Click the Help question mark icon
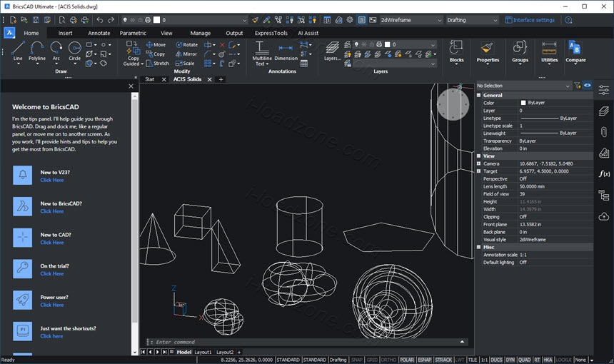Image resolution: width=614 pixels, height=364 pixels. tap(568, 19)
